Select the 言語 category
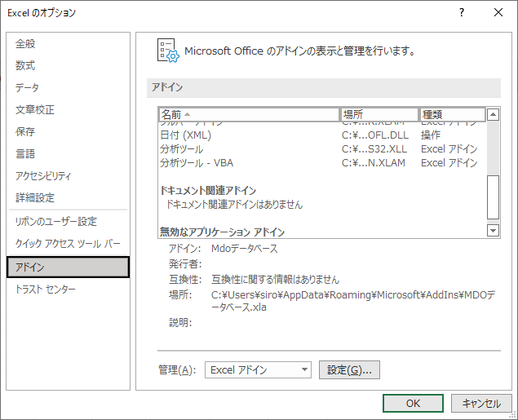Screen dimensions: 518x420 (x=25, y=154)
